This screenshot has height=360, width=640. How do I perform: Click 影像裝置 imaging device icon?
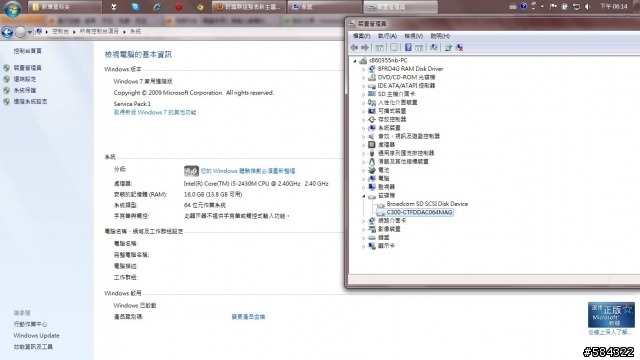tap(371, 229)
